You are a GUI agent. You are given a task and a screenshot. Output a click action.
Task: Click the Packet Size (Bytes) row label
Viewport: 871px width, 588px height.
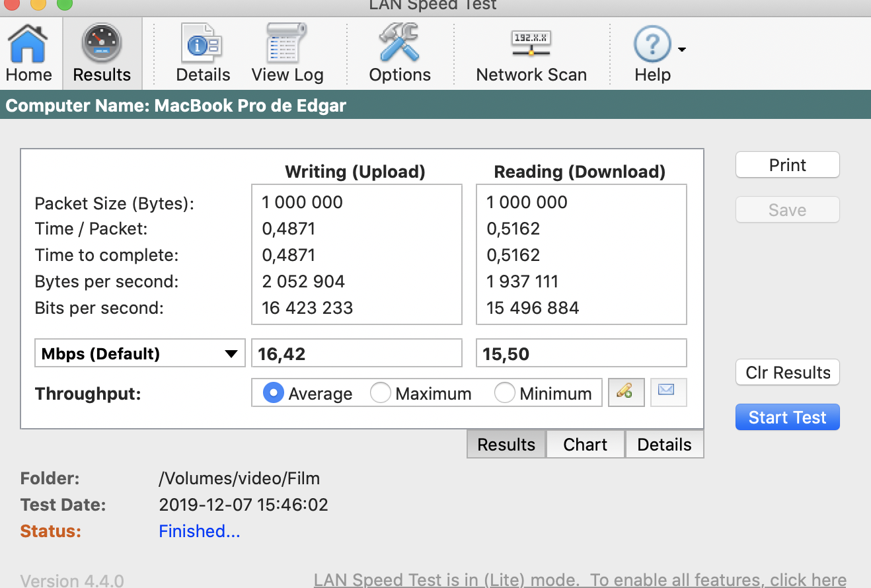114,203
